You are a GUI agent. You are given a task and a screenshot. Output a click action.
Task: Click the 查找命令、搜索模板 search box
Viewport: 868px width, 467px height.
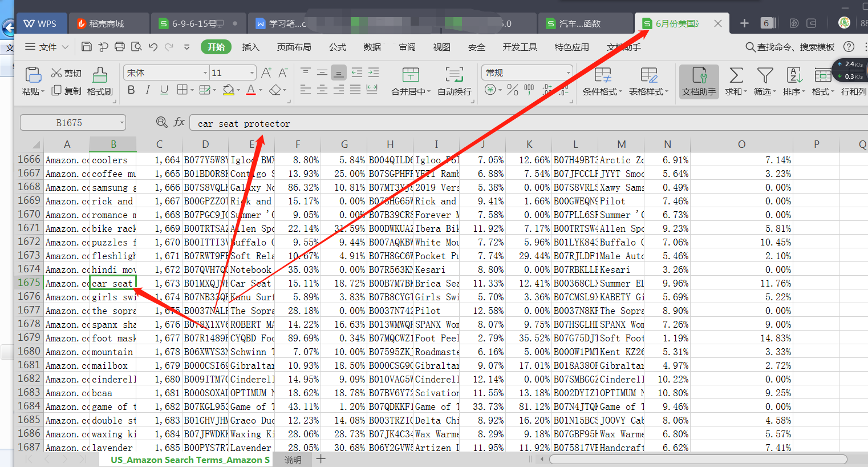(790, 47)
